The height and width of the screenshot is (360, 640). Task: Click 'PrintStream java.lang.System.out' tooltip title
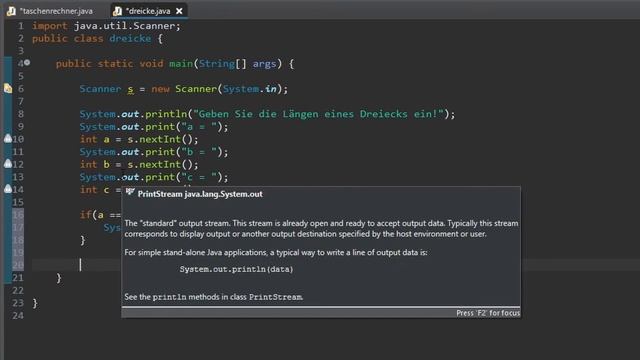pos(200,194)
